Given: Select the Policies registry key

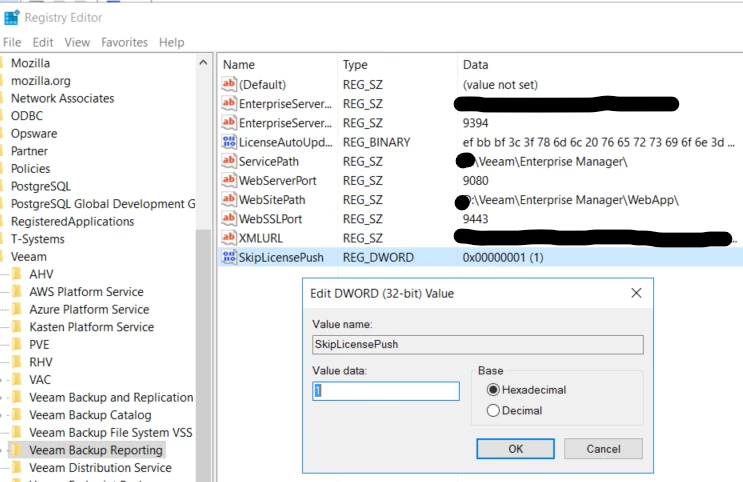Looking at the screenshot, I should point(30,168).
